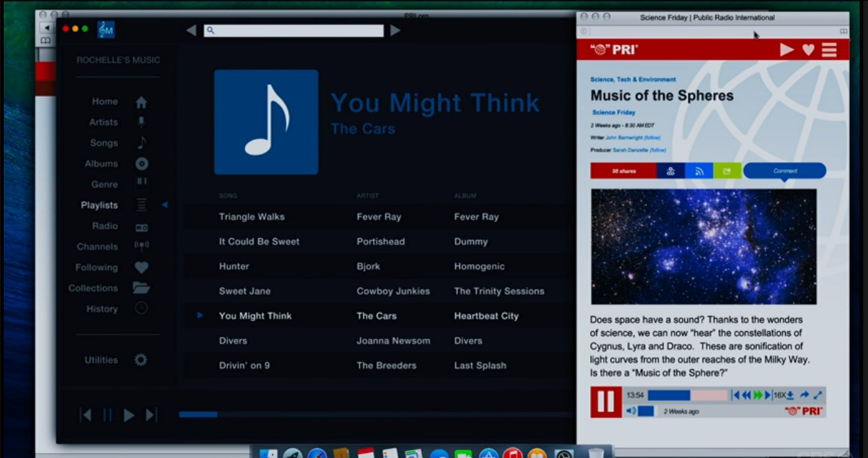This screenshot has width=868, height=458.
Task: Select the song "Sweet Jane"
Action: [x=245, y=291]
